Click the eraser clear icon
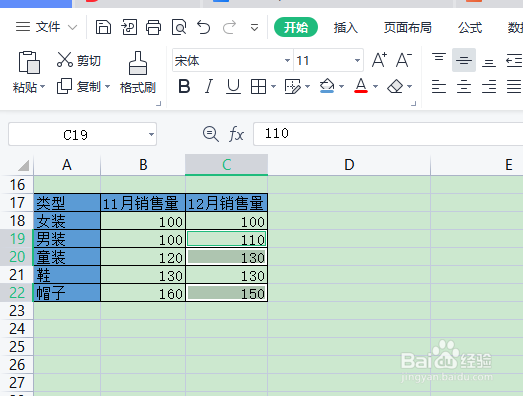Image resolution: width=523 pixels, height=396 pixels. click(x=395, y=86)
